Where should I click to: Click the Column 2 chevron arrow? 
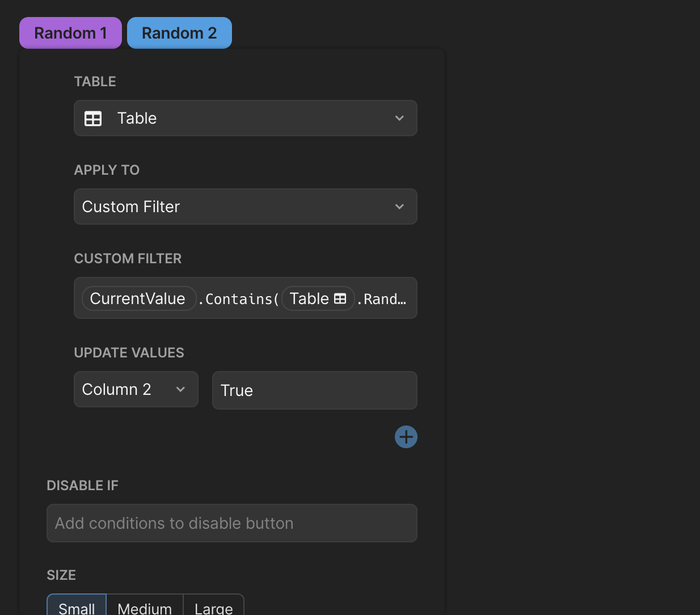180,389
